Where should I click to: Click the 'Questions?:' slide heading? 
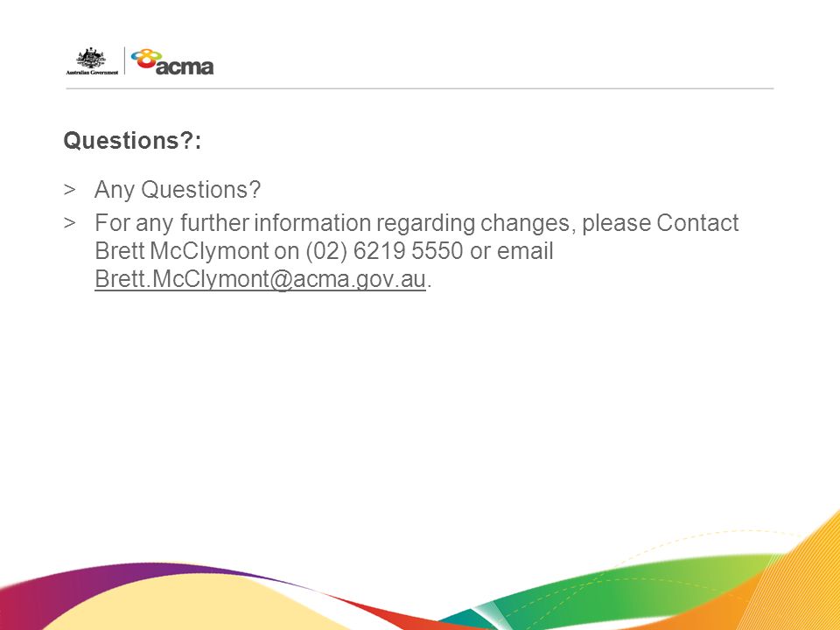[132, 141]
